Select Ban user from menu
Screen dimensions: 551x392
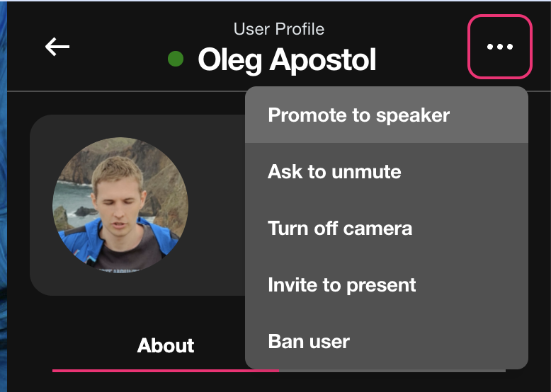pos(309,341)
